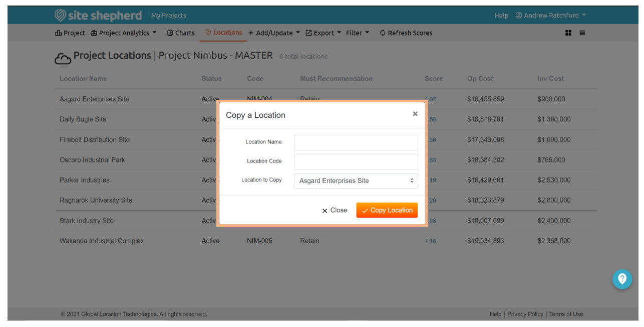This screenshot has height=327, width=644.
Task: Click the Site Shepherd logo
Action: pos(98,16)
